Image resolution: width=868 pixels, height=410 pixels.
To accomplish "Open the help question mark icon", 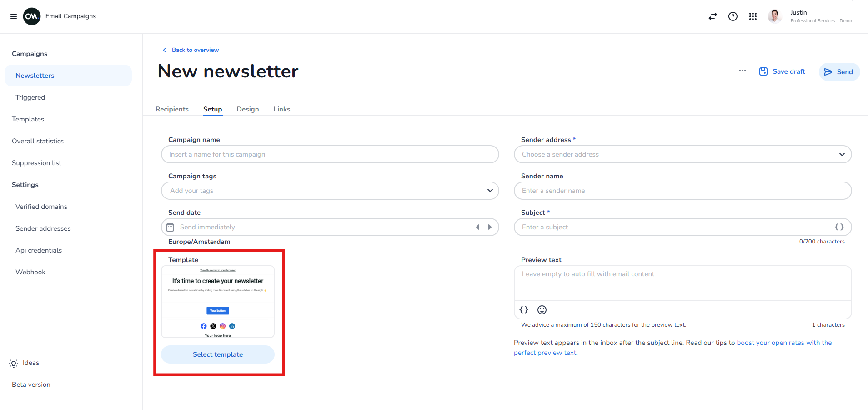I will click(x=733, y=16).
